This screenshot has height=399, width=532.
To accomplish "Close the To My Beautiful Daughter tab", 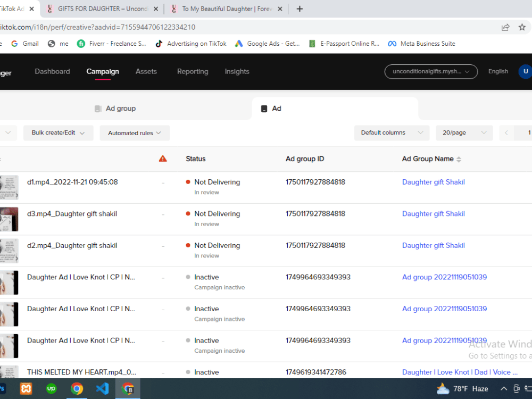I will [280, 9].
